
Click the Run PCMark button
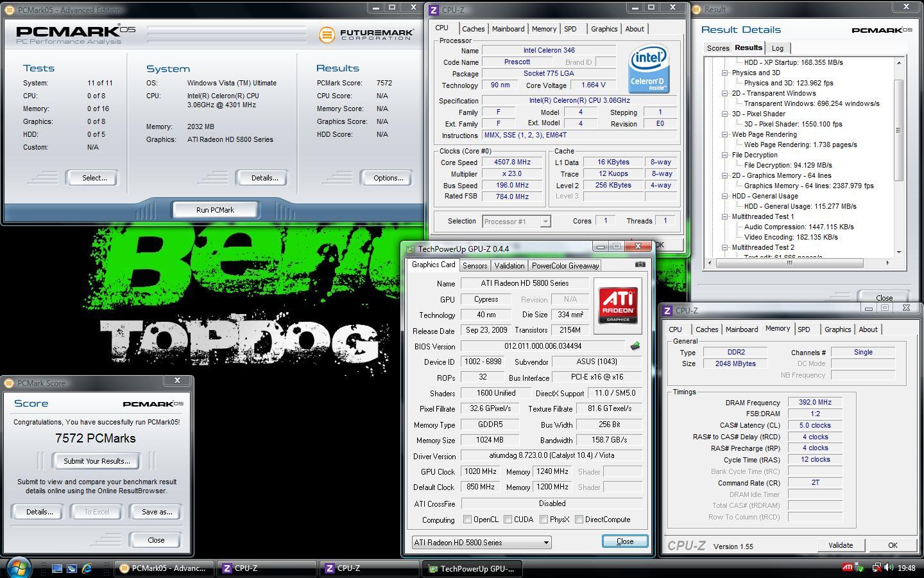[215, 210]
